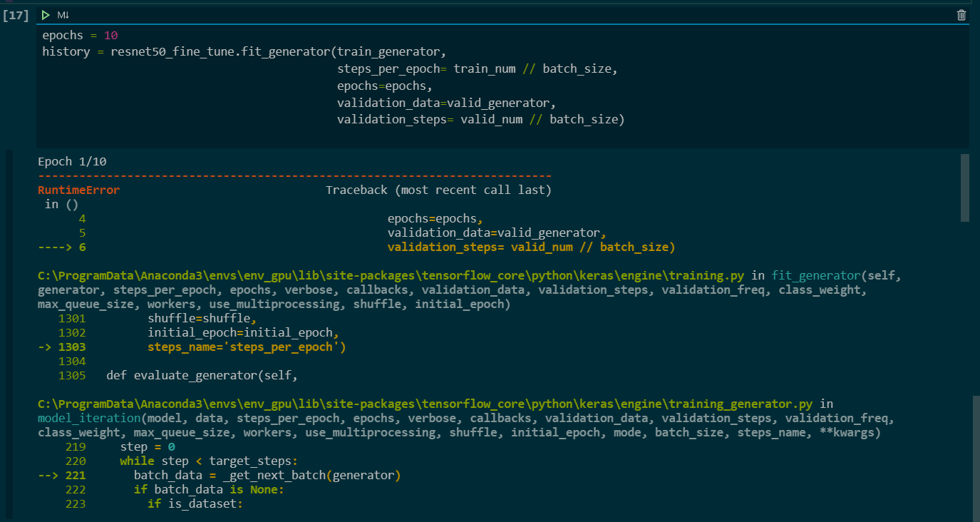The height and width of the screenshot is (522, 980).
Task: Click the training_generator.py file path
Action: tap(425, 404)
